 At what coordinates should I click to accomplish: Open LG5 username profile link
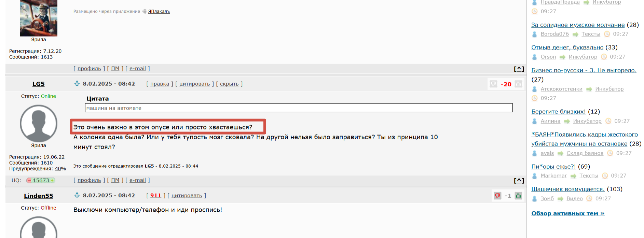click(39, 84)
